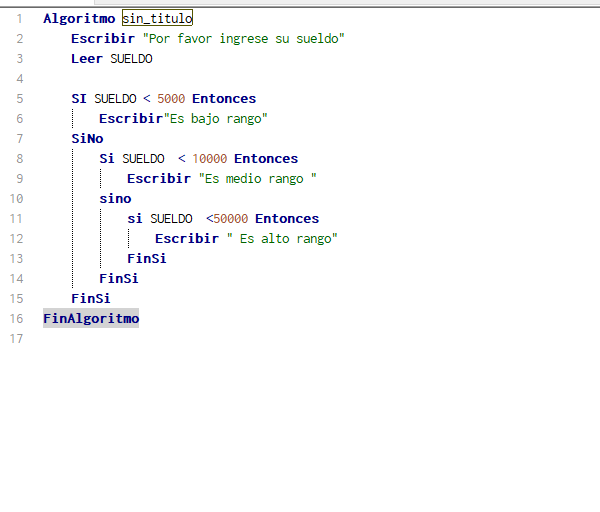Click the number 50000 on line 11
The width and height of the screenshot is (600, 512).
coord(231,218)
